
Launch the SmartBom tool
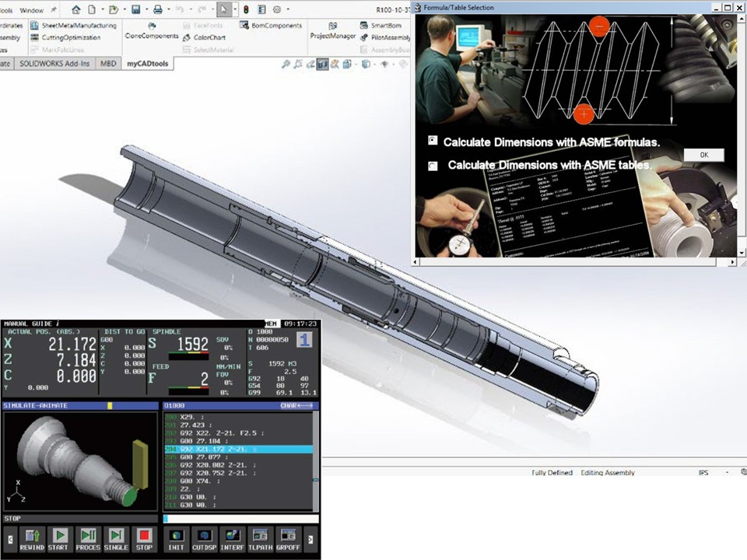tap(381, 25)
